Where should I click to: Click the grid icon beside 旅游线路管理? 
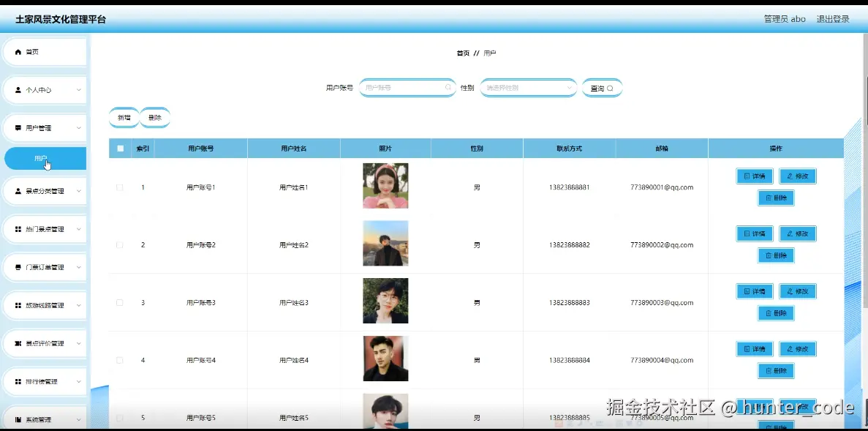18,306
